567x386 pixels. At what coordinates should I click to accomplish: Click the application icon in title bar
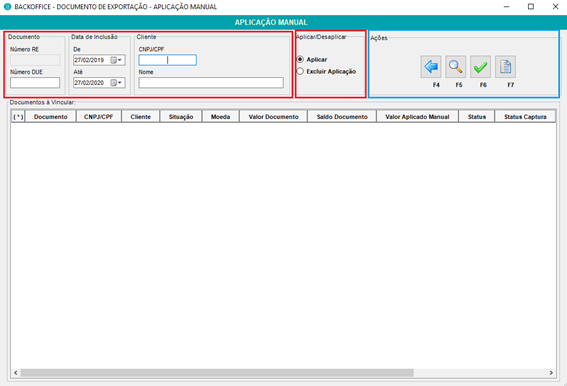(x=7, y=7)
